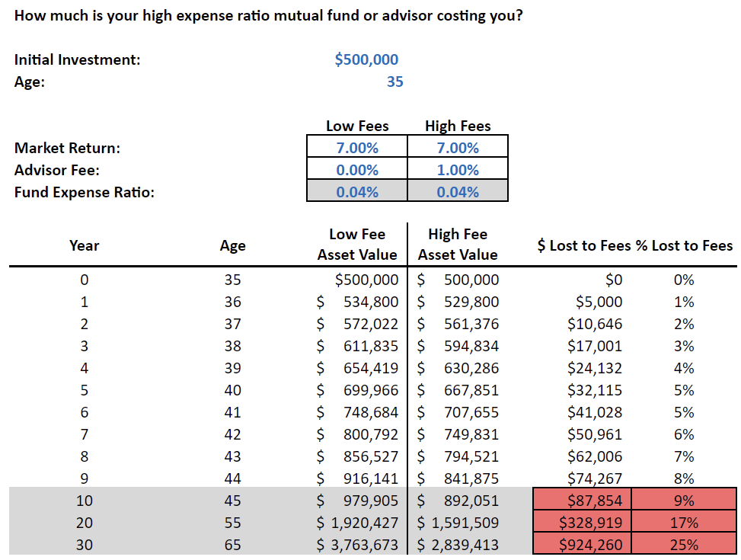
Task: Click the Low Fee Asset Value header
Action: click(x=357, y=245)
